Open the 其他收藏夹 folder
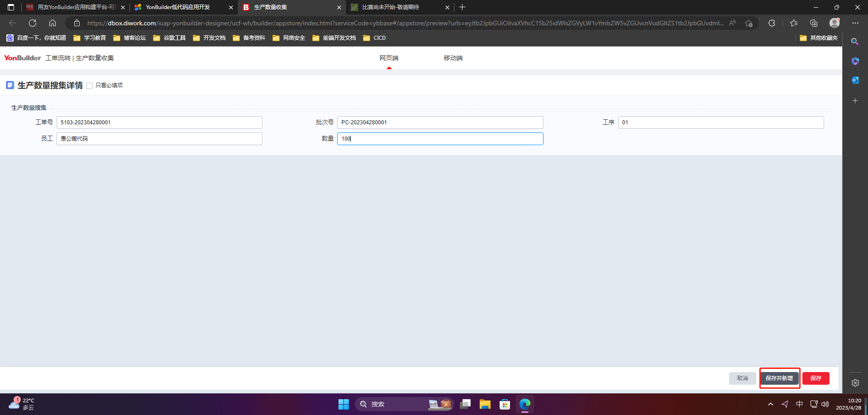 tap(819, 38)
